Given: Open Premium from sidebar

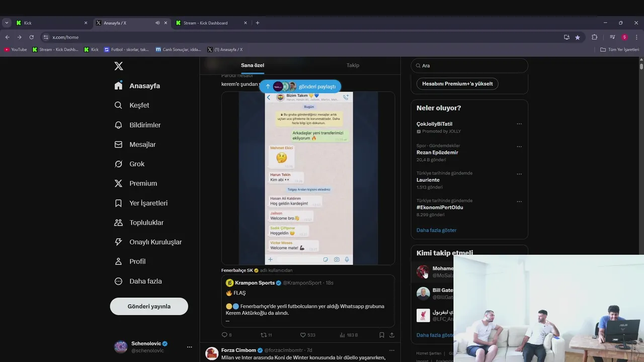Looking at the screenshot, I should tap(136, 184).
